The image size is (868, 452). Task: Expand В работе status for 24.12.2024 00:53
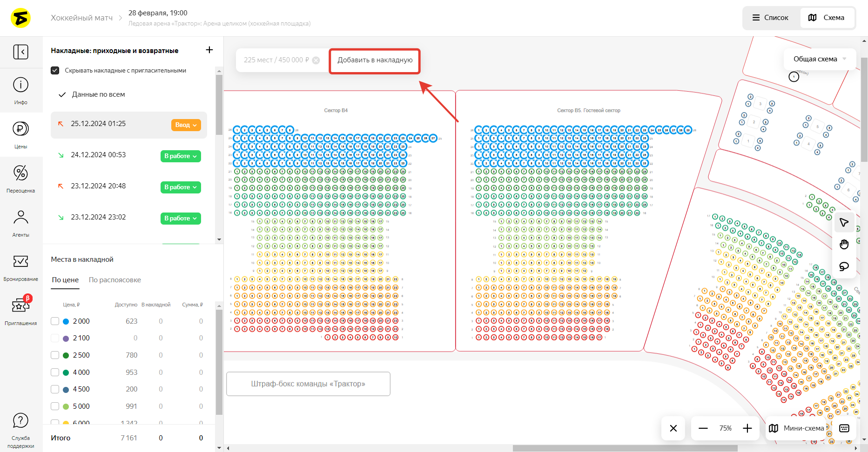tap(181, 156)
